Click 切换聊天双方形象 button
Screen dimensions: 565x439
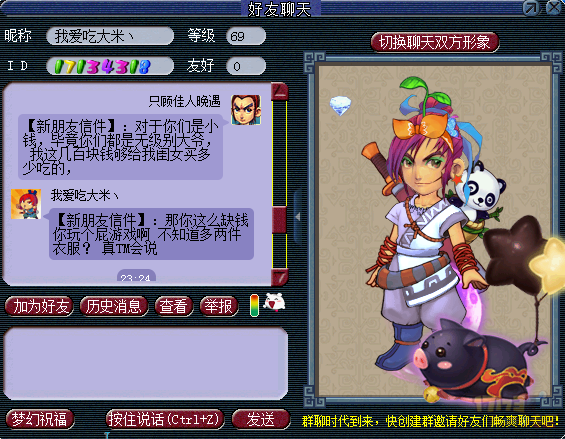pos(435,42)
